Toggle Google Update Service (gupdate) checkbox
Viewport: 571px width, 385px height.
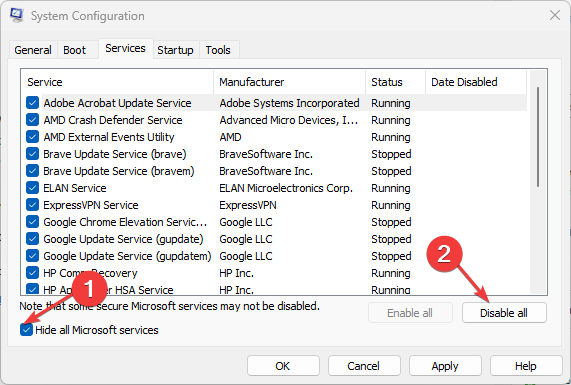(32, 239)
